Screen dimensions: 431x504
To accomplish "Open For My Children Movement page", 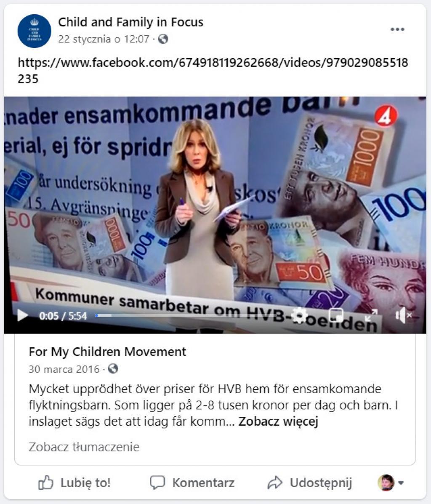I will coord(107,352).
